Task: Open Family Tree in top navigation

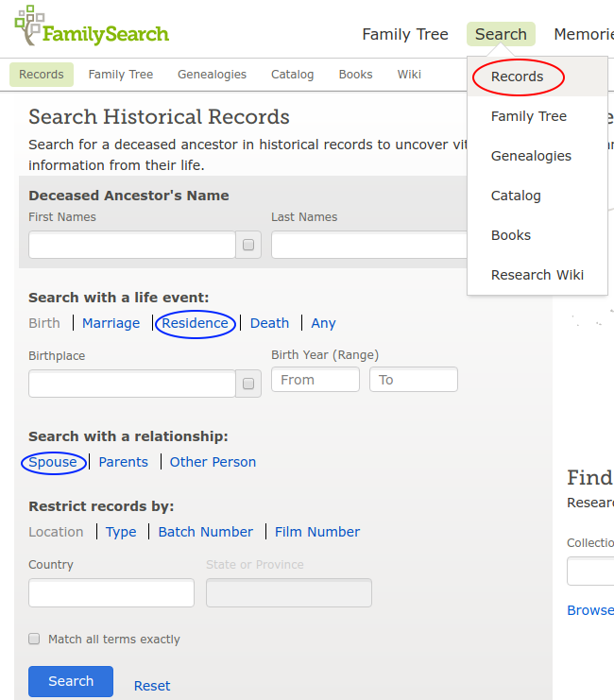Action: click(405, 35)
